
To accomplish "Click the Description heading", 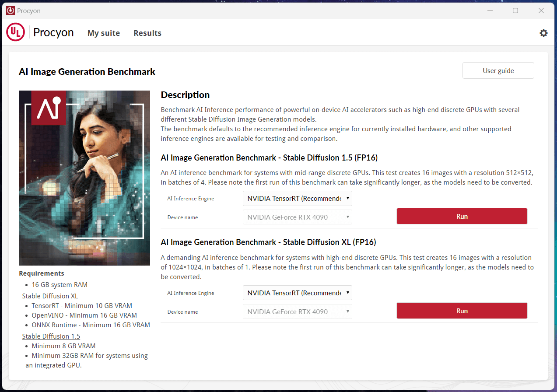I will point(185,95).
